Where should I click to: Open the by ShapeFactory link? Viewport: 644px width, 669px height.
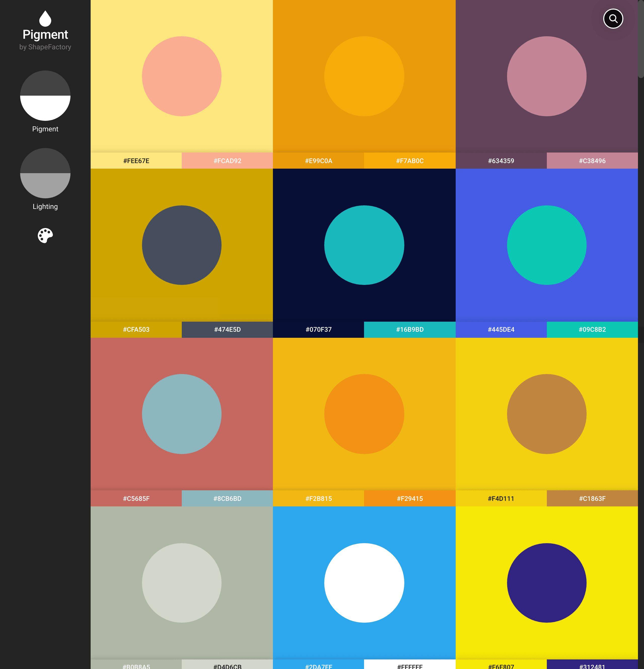click(45, 47)
